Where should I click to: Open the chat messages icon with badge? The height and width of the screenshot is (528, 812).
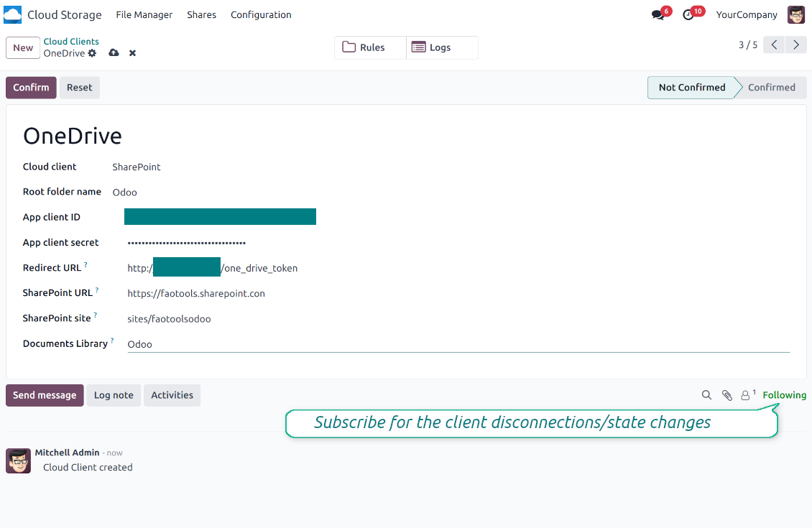[x=658, y=15]
